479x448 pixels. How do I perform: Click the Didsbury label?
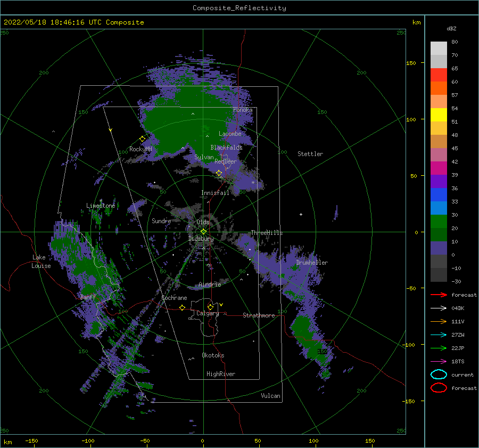point(201,239)
